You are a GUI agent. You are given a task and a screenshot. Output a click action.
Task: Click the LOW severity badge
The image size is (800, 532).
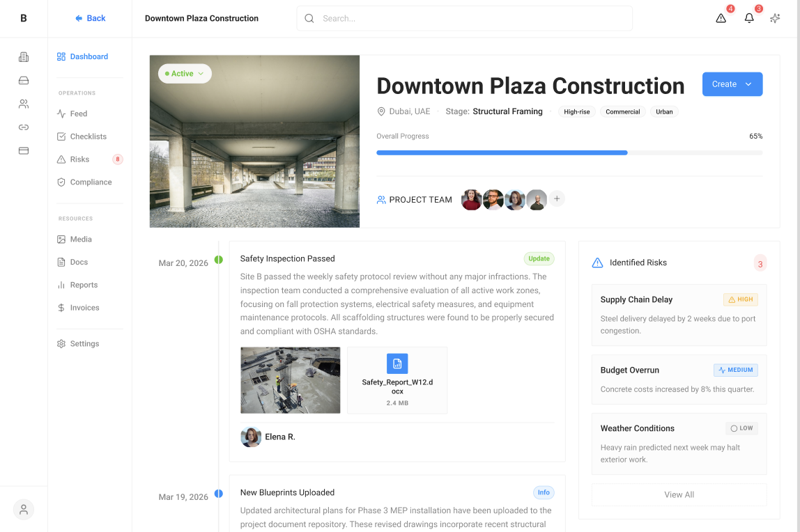[x=742, y=428]
